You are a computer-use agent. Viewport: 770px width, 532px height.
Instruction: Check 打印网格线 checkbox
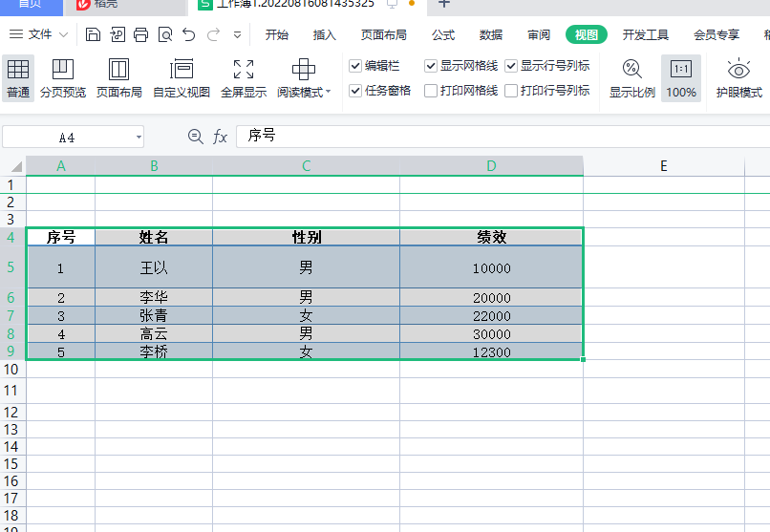tap(431, 91)
